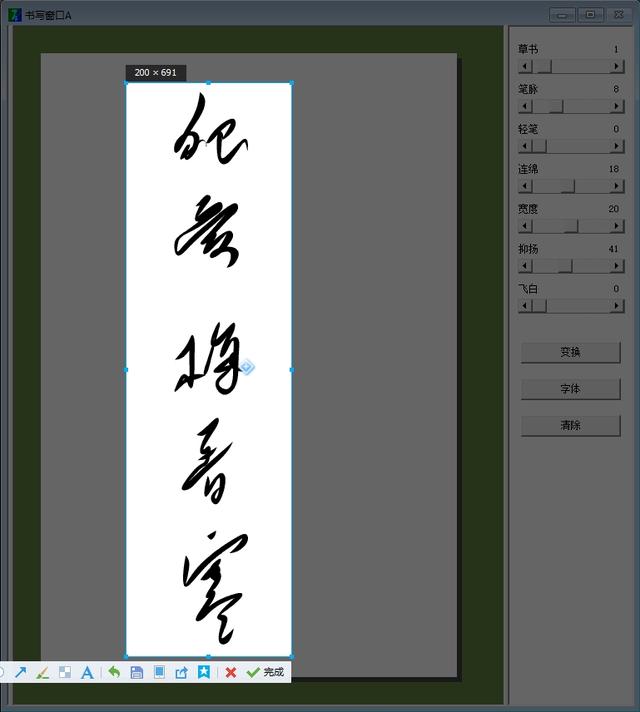
Task: Click 完成 to finish capture
Action: [x=265, y=672]
